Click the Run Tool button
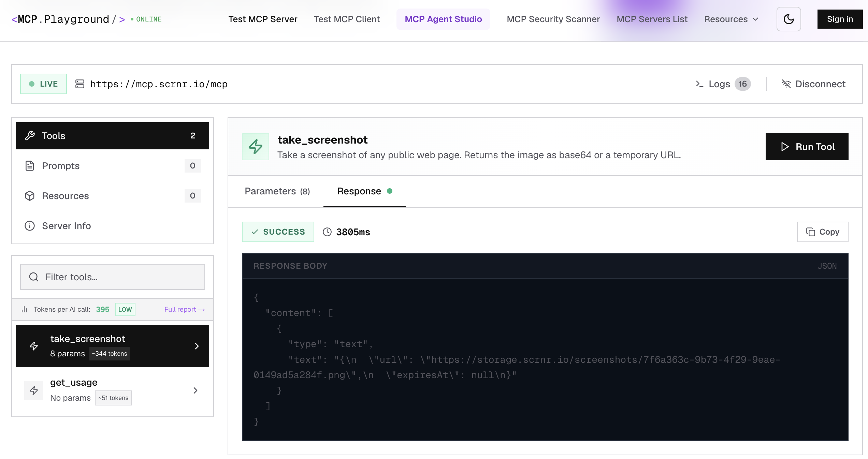The height and width of the screenshot is (459, 868). click(807, 147)
